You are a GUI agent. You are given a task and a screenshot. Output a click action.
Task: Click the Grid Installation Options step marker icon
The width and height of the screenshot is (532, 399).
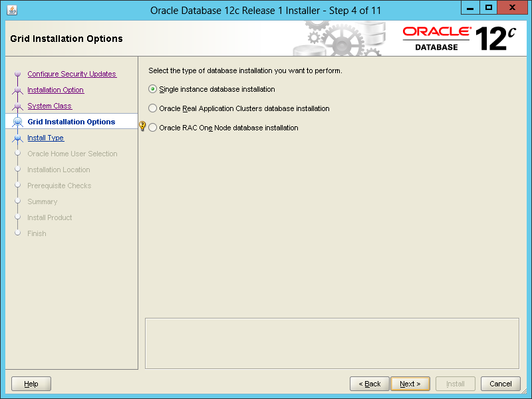[x=18, y=122]
